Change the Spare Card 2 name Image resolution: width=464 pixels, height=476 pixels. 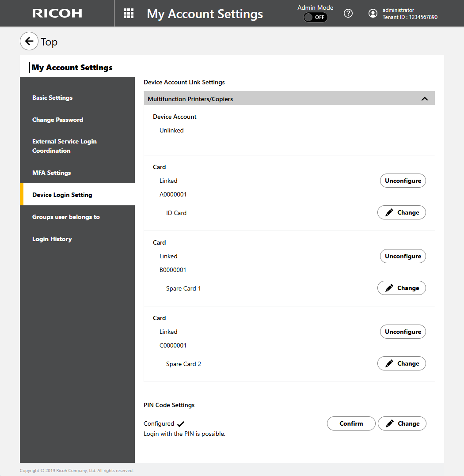pos(401,363)
